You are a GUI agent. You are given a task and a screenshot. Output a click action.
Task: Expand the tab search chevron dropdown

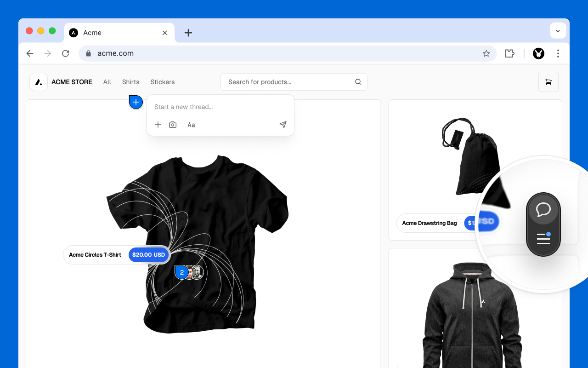click(558, 31)
